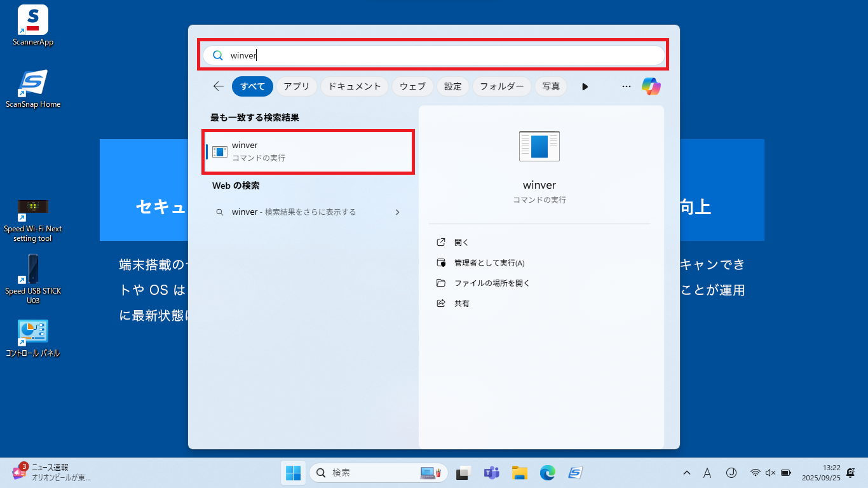Switch to the アプリ filter tab
This screenshot has height=488, width=868.
pos(297,86)
